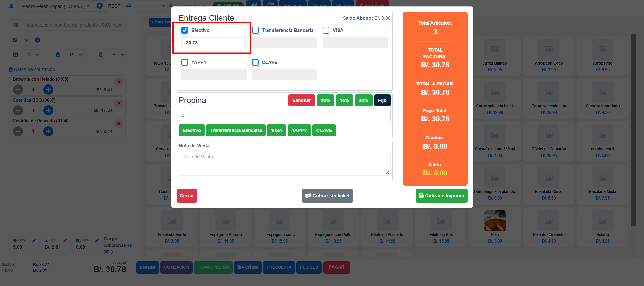Select the 15% tip option

click(344, 100)
